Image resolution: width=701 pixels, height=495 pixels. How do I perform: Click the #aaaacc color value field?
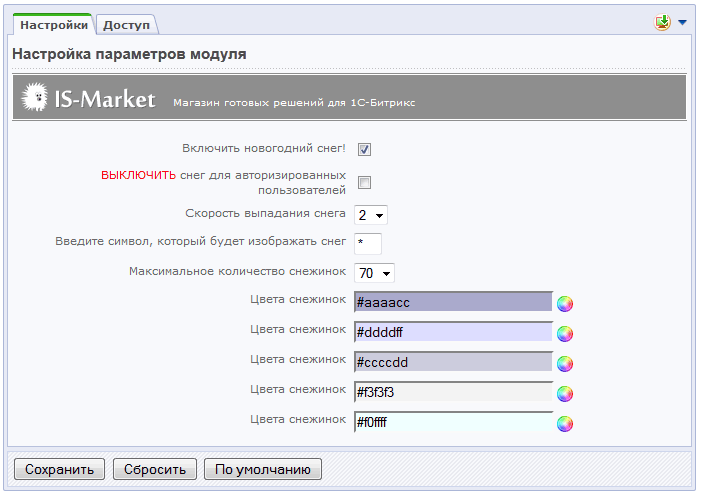[453, 302]
